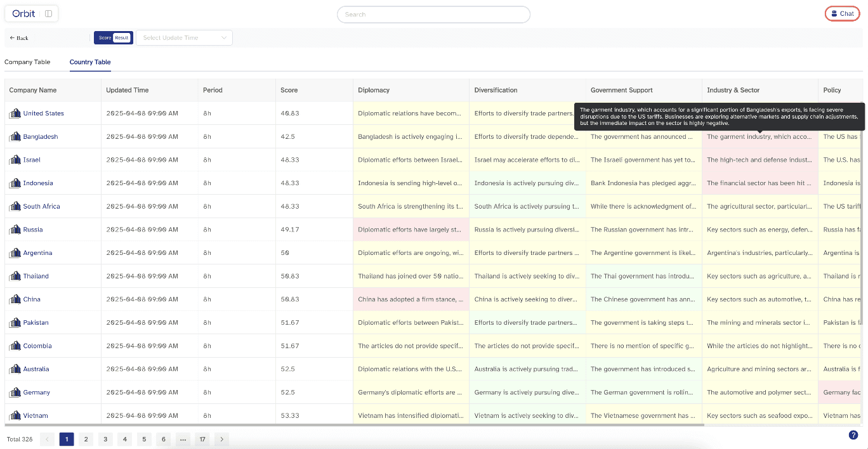Focus the Search input field
Image resolution: width=868 pixels, height=449 pixels.
[x=433, y=15]
